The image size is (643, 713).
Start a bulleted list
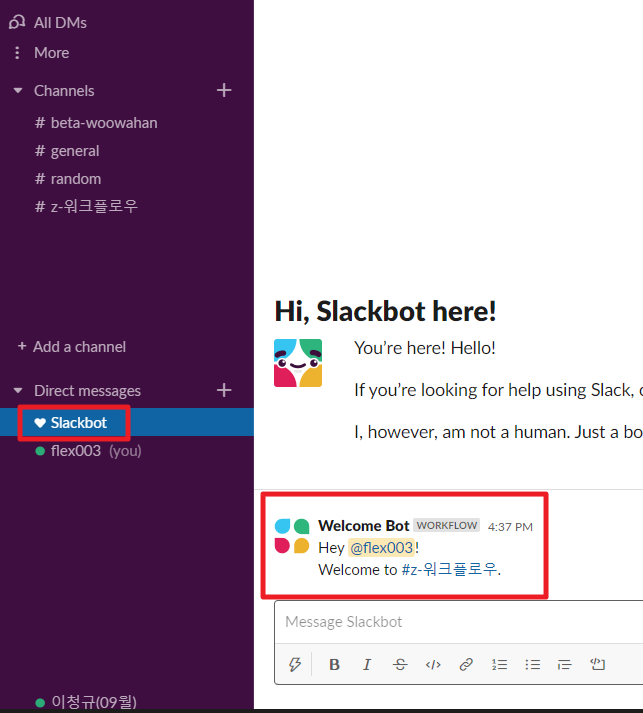point(532,664)
